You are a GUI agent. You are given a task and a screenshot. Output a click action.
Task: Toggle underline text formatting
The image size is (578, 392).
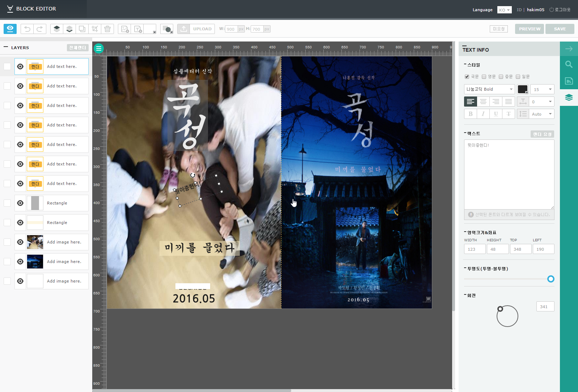[x=496, y=114]
